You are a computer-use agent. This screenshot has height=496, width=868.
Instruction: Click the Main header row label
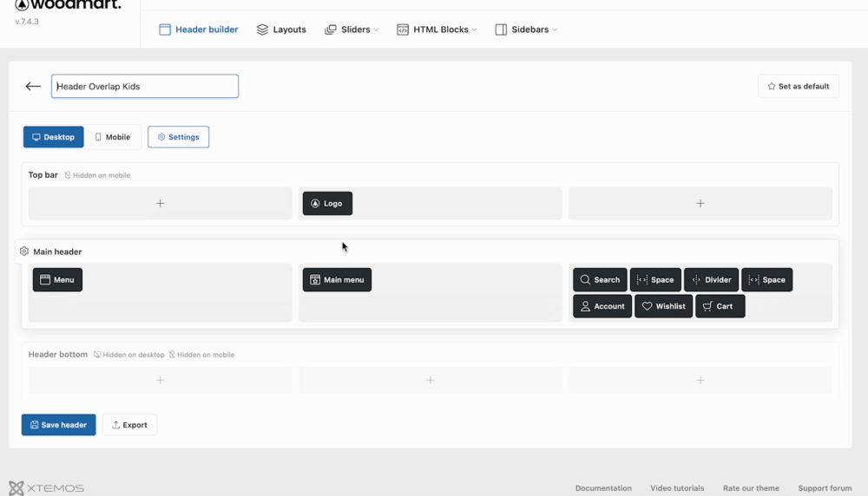tap(57, 251)
